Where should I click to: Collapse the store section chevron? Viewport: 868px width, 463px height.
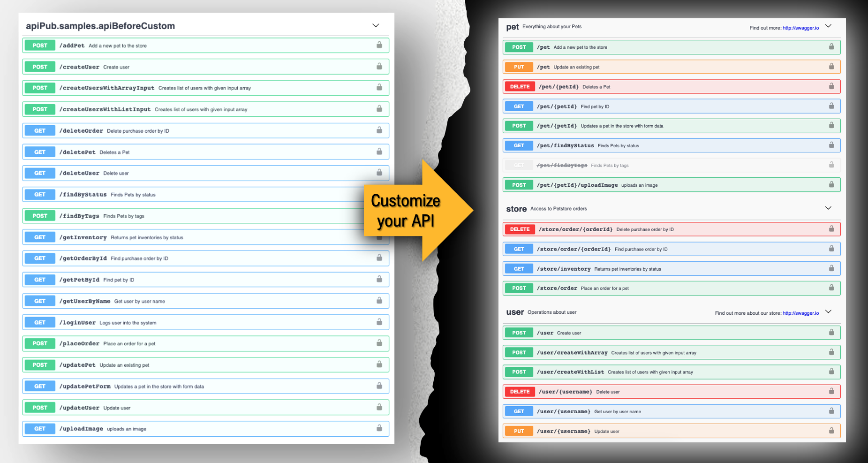828,208
